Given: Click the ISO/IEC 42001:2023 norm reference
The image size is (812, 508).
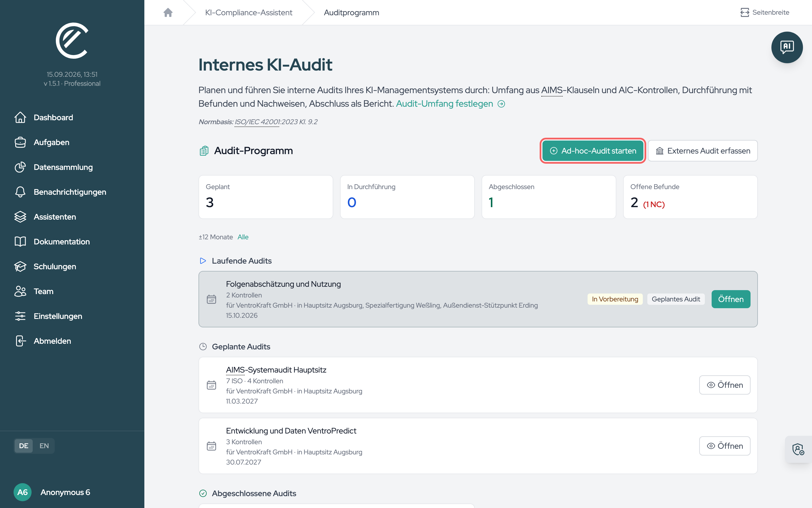Looking at the screenshot, I should tap(257, 122).
